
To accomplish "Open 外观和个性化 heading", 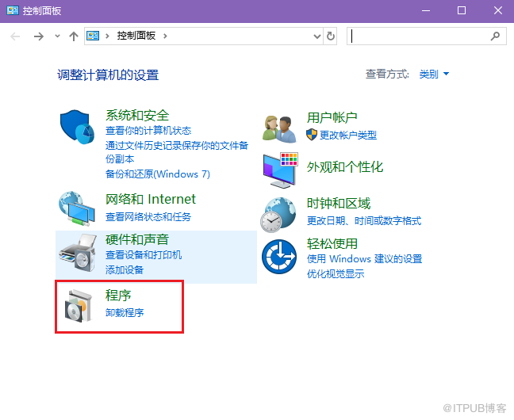I will 345,167.
